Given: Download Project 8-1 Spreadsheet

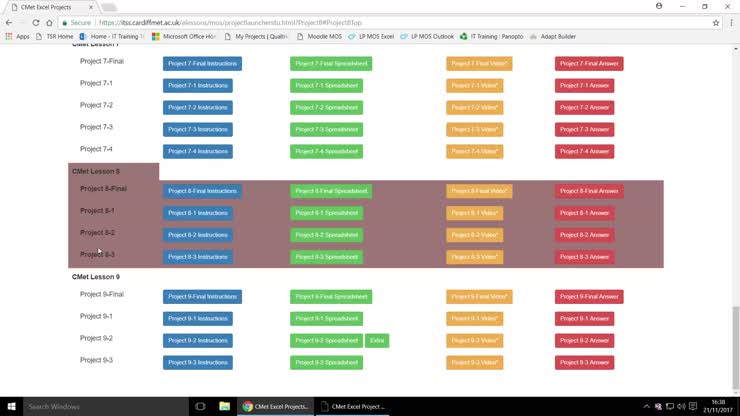Looking at the screenshot, I should (327, 213).
